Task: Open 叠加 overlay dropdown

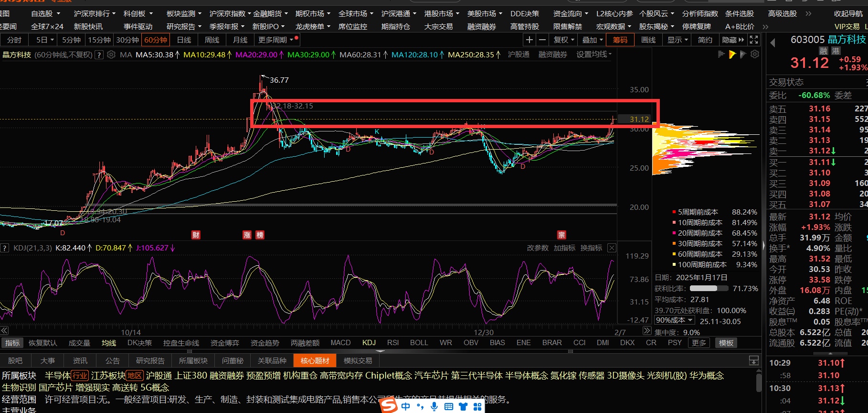Action: tap(592, 40)
